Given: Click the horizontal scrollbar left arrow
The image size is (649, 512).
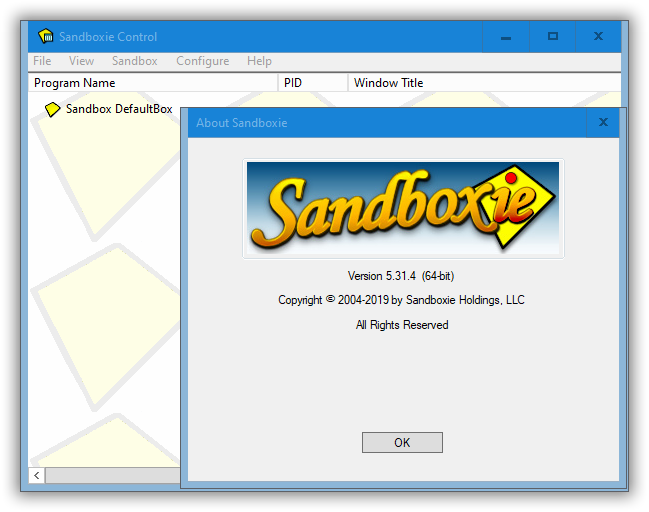Looking at the screenshot, I should coord(37,475).
